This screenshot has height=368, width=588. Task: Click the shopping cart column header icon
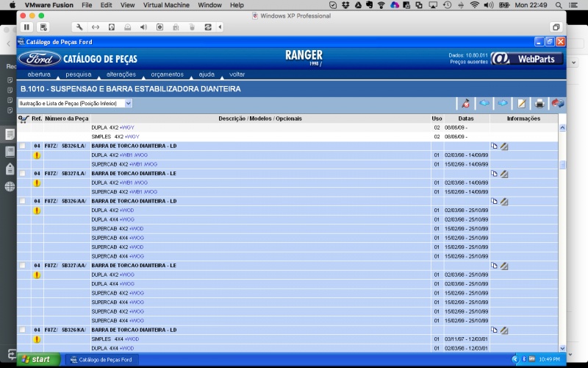pos(24,118)
